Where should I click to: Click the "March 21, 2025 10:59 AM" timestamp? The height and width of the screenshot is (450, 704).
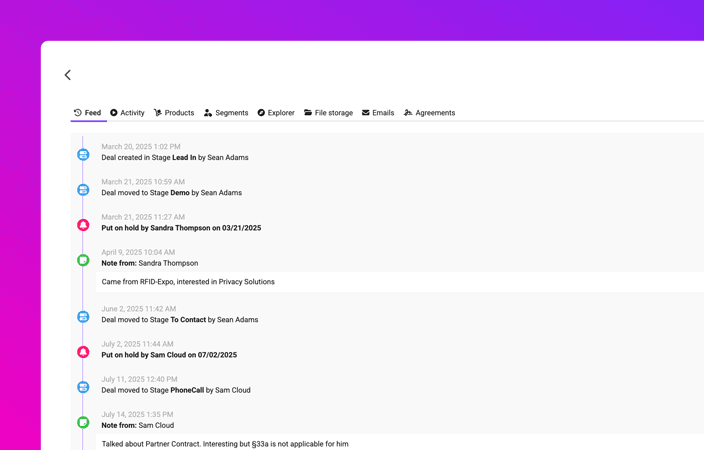click(x=143, y=182)
